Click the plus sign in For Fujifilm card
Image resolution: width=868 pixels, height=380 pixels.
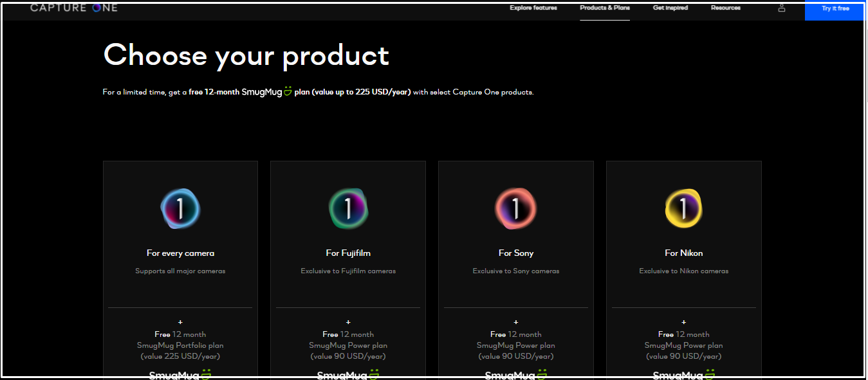coord(348,323)
